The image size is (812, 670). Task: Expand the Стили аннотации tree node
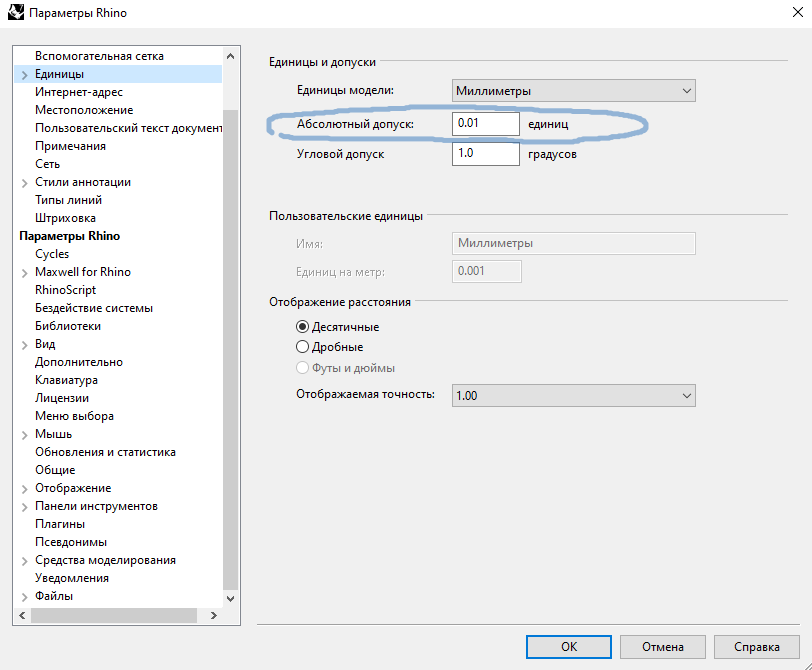[x=24, y=182]
